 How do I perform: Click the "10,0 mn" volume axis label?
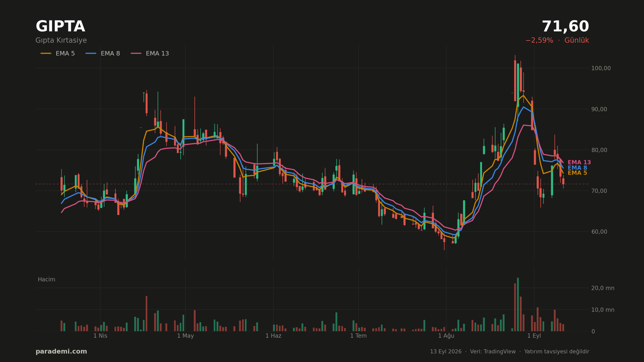tap(603, 310)
